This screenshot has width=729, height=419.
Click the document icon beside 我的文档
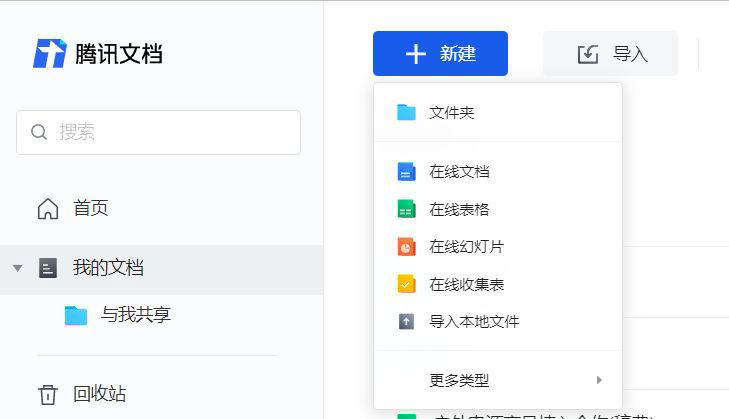tap(48, 268)
